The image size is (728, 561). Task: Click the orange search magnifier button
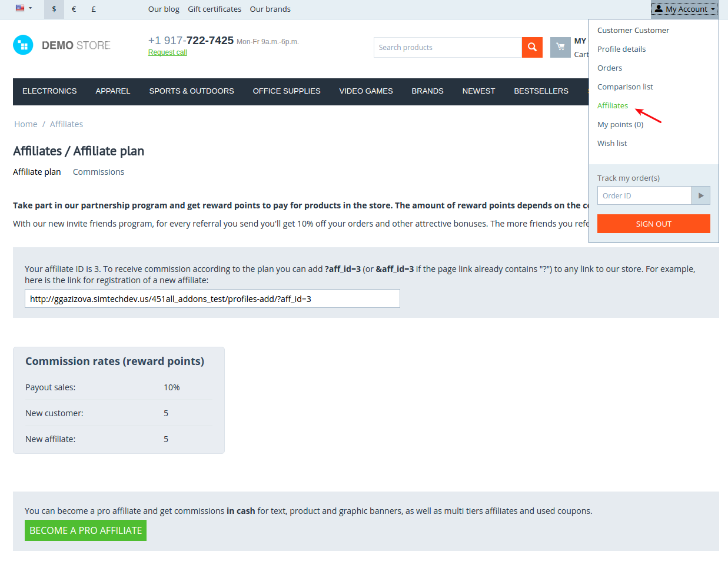pos(532,47)
